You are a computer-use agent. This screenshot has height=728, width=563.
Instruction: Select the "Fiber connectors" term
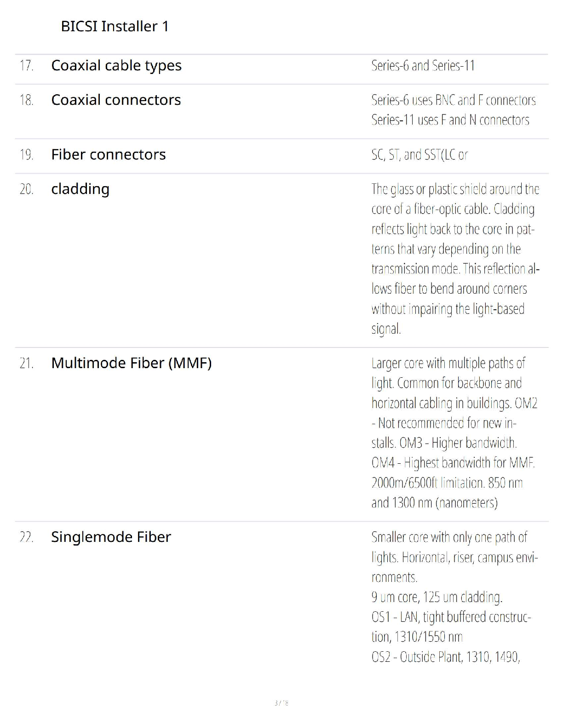pyautogui.click(x=108, y=155)
